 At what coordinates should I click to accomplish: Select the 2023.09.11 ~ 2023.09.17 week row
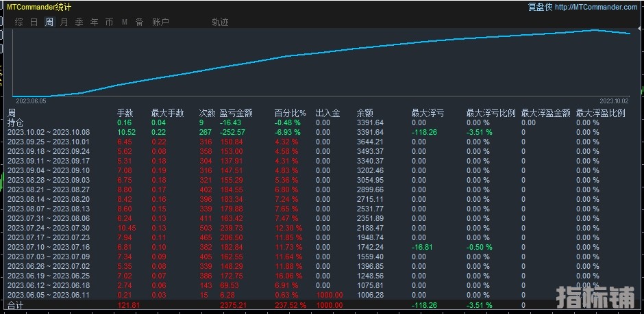(49, 161)
